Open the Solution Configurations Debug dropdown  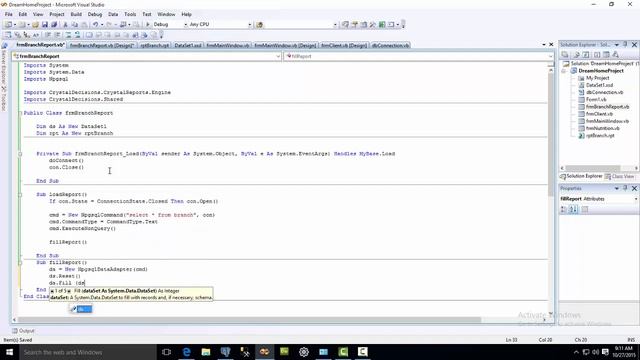185,24
